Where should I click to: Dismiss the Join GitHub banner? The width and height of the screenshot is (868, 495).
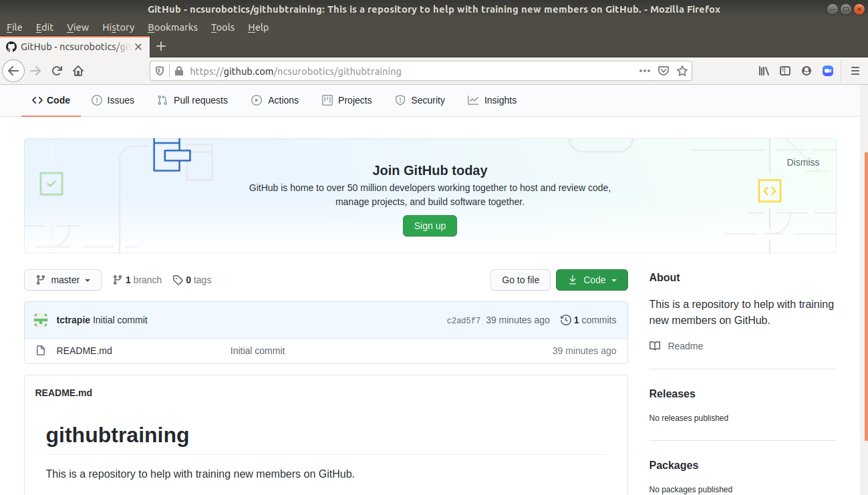coord(803,162)
